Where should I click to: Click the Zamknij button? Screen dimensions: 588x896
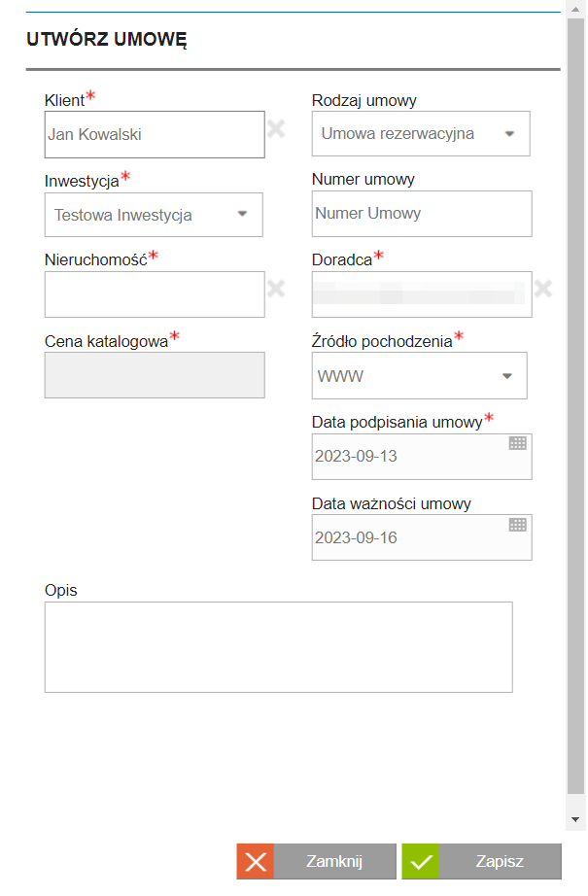tap(317, 861)
